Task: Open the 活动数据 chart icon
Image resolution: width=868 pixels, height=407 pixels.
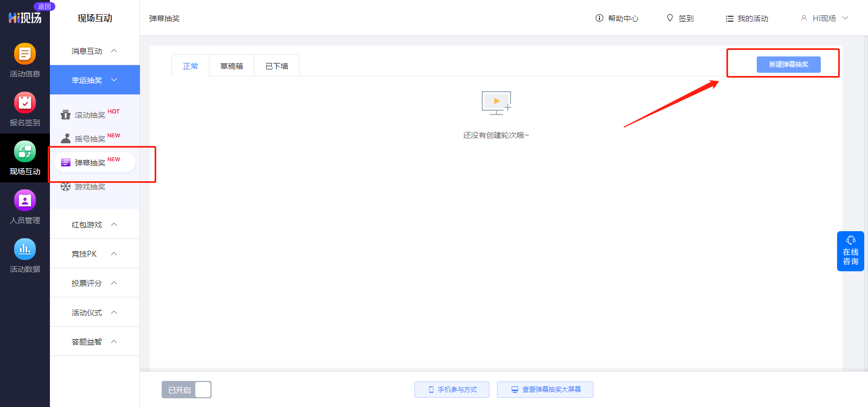Action: [24, 250]
